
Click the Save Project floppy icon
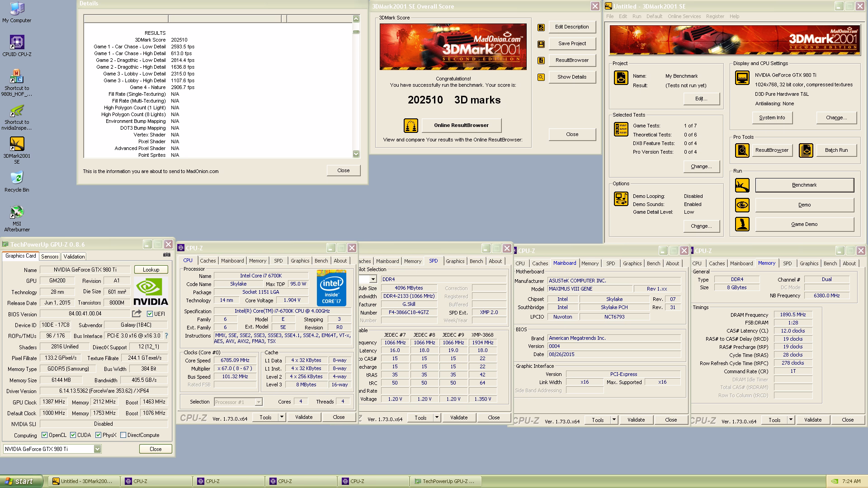coord(541,44)
